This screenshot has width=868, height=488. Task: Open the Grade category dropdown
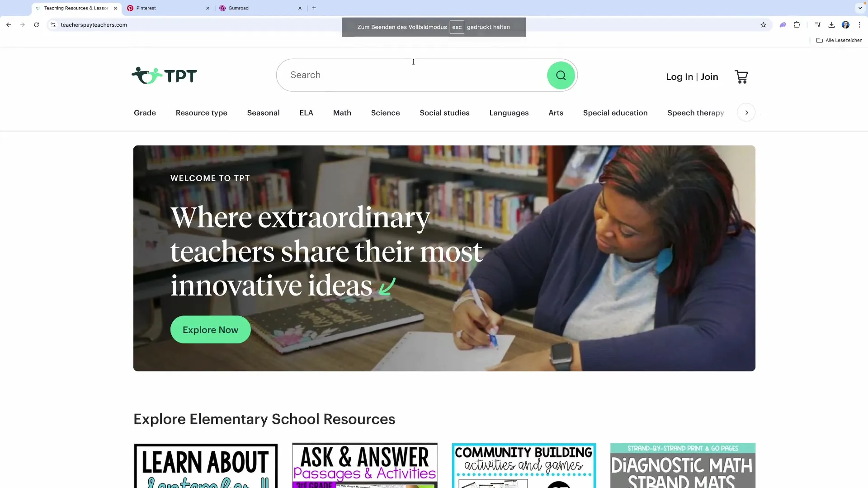tap(145, 113)
